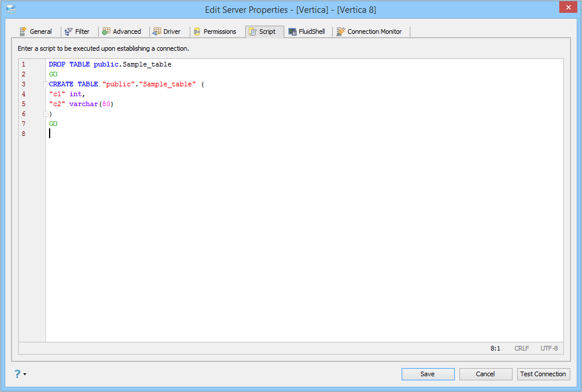The height and width of the screenshot is (392, 582).
Task: Click the General tab icon
Action: pyautogui.click(x=23, y=32)
